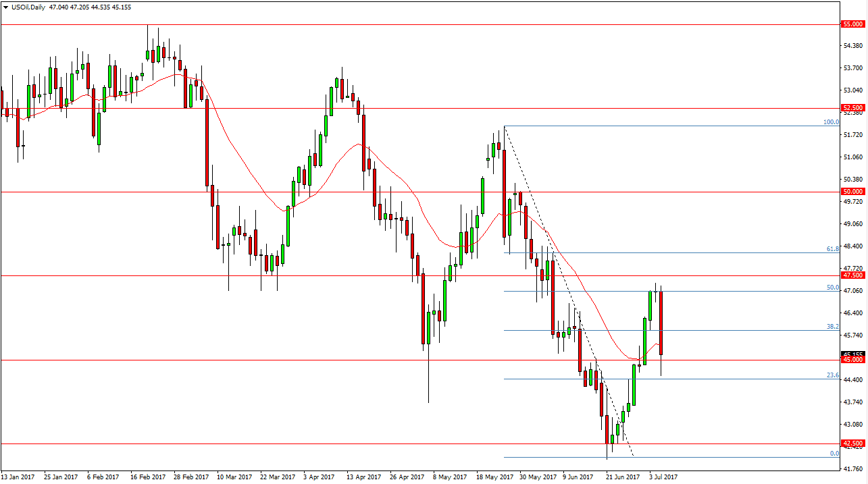Click the 18 May 2017 date label

[494, 477]
